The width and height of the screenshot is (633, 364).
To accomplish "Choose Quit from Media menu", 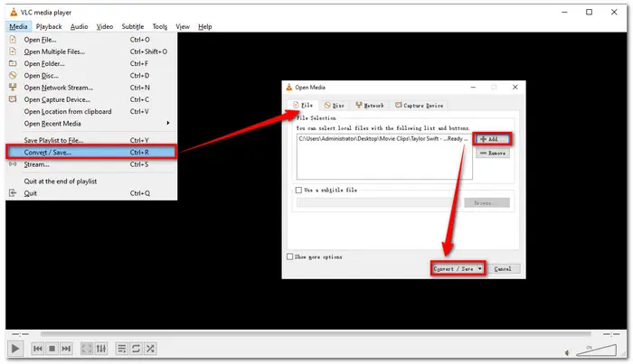I will pos(91,193).
